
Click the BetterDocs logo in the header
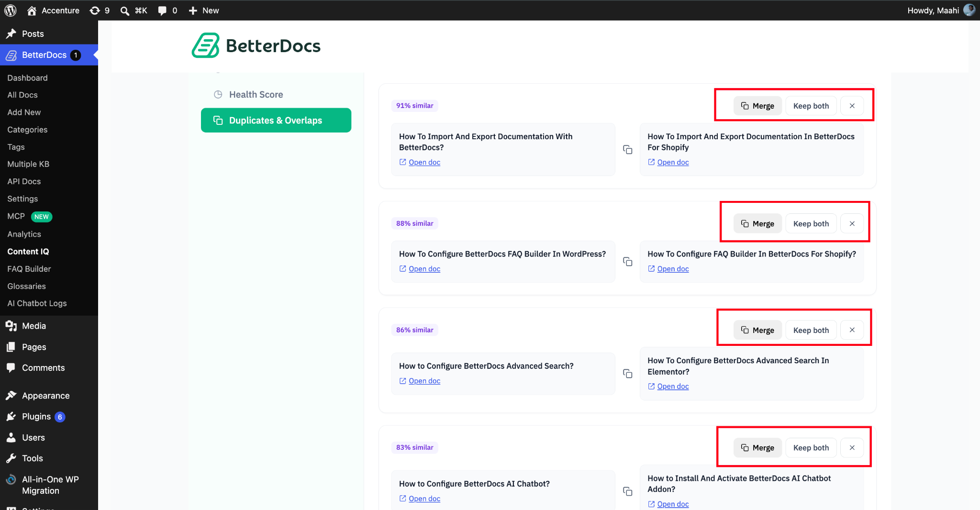[x=256, y=46]
